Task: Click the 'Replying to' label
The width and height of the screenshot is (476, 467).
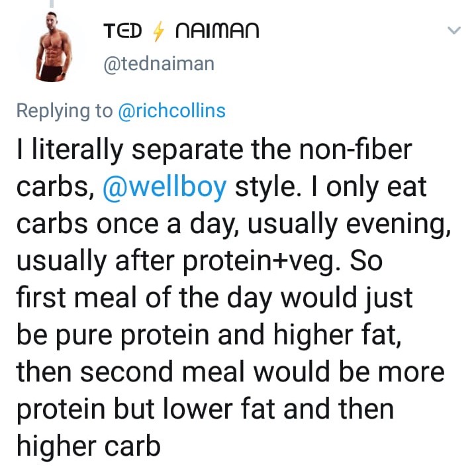Action: pos(64,111)
